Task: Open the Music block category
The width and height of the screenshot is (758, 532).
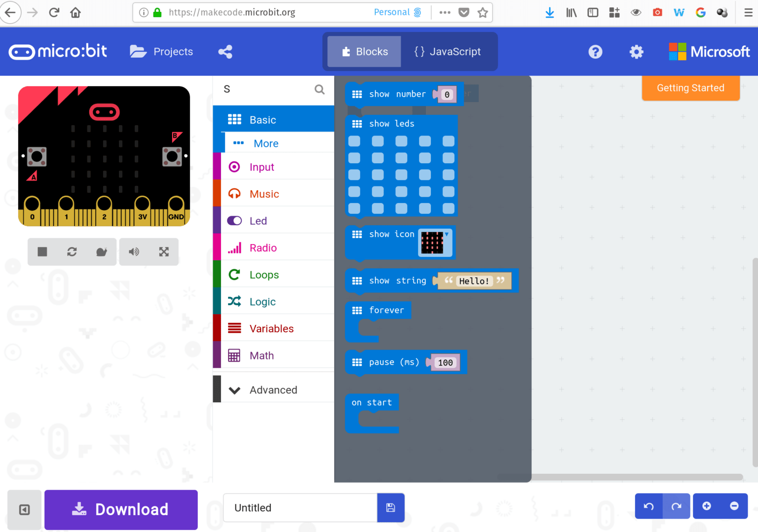Action: click(x=265, y=194)
